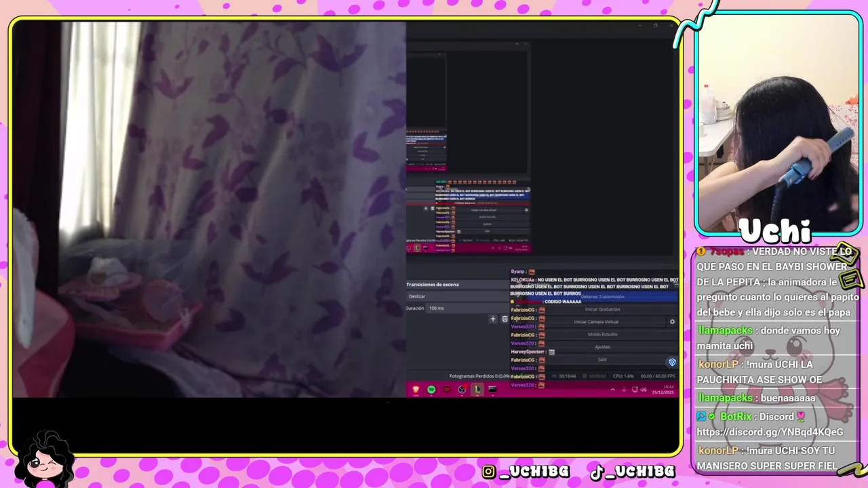This screenshot has width=868, height=488.
Task: Click the Transiciones de escena panel title
Action: point(433,285)
